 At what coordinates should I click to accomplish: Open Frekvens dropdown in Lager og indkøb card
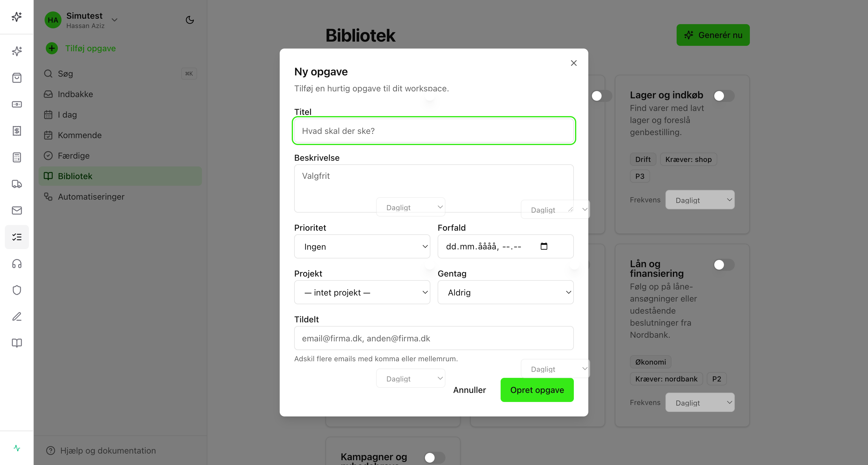tap(700, 200)
